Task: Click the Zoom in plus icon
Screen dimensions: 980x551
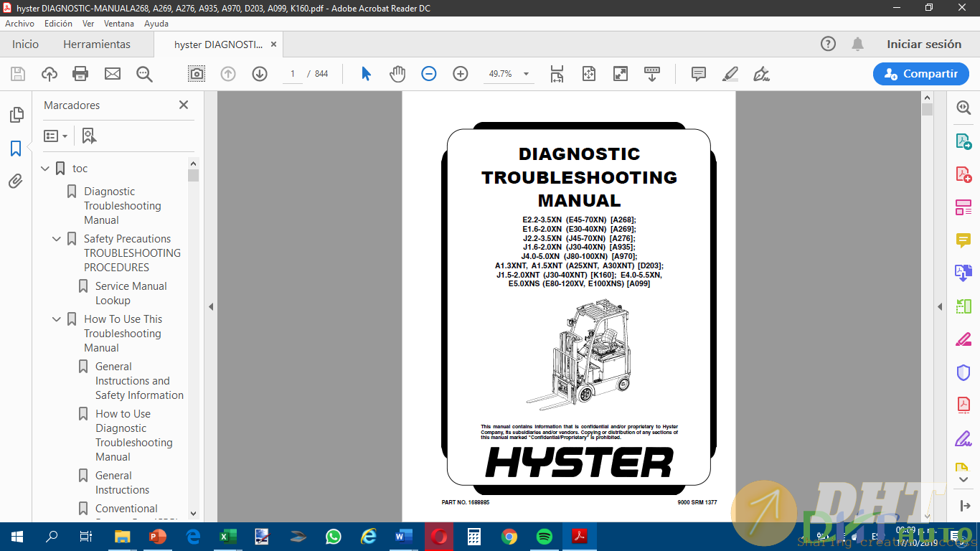Action: [461, 74]
